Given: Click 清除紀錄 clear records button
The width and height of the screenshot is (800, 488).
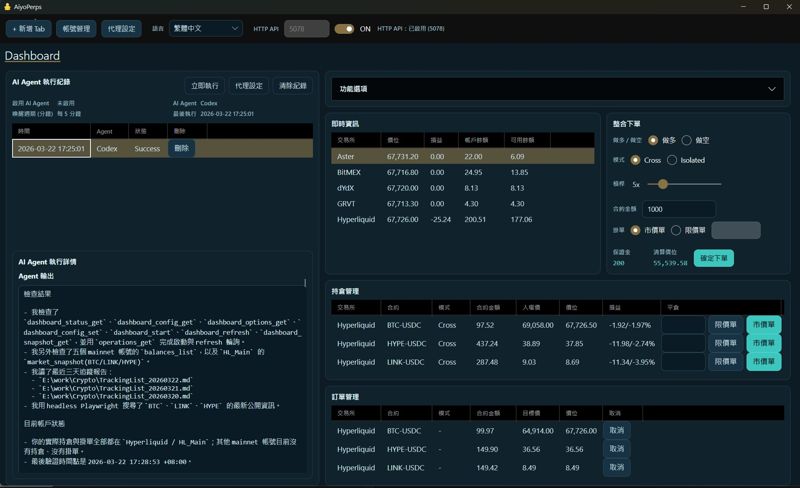Looking at the screenshot, I should [293, 86].
